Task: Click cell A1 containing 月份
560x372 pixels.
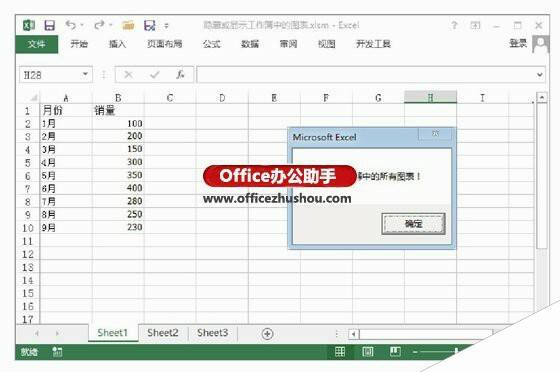Action: (66, 110)
